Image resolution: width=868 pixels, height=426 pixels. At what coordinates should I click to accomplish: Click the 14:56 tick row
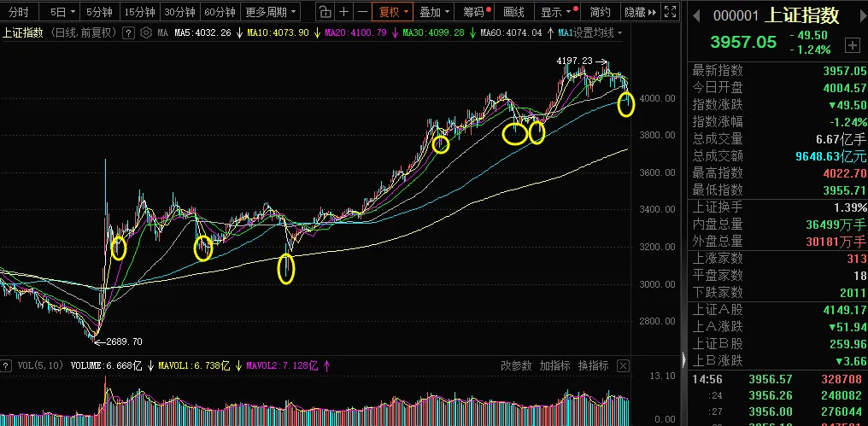(777, 380)
